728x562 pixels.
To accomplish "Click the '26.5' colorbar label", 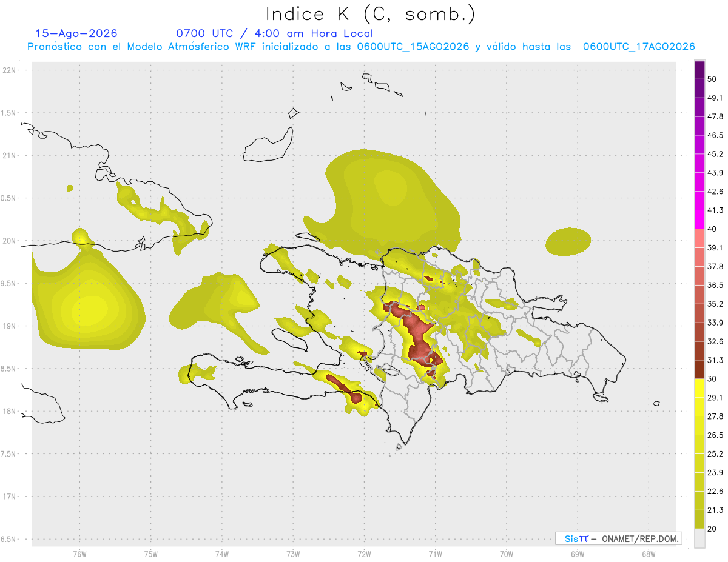I will pos(715,435).
